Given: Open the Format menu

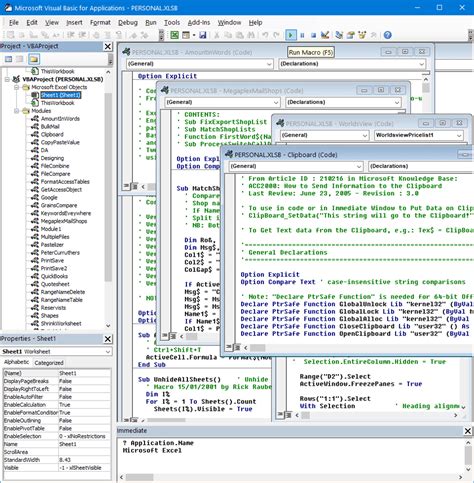Looking at the screenshot, I should (x=100, y=23).
